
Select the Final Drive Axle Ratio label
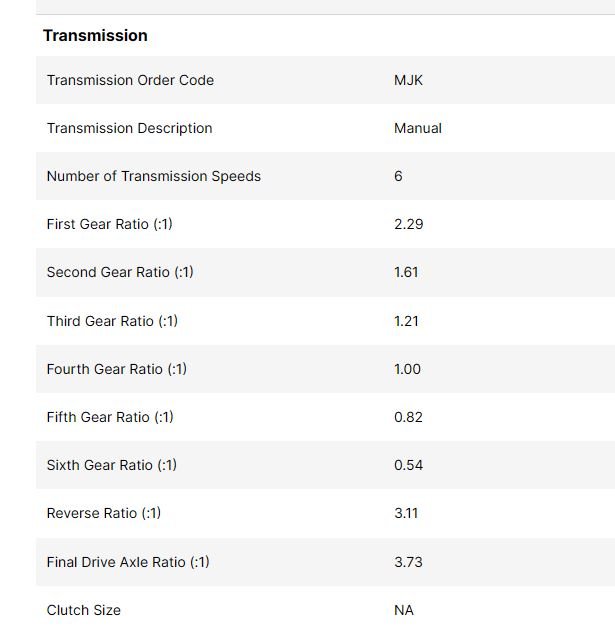click(128, 562)
